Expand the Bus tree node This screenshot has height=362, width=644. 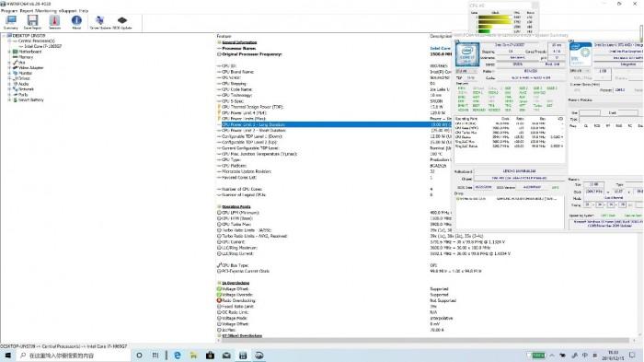[x=9, y=63]
